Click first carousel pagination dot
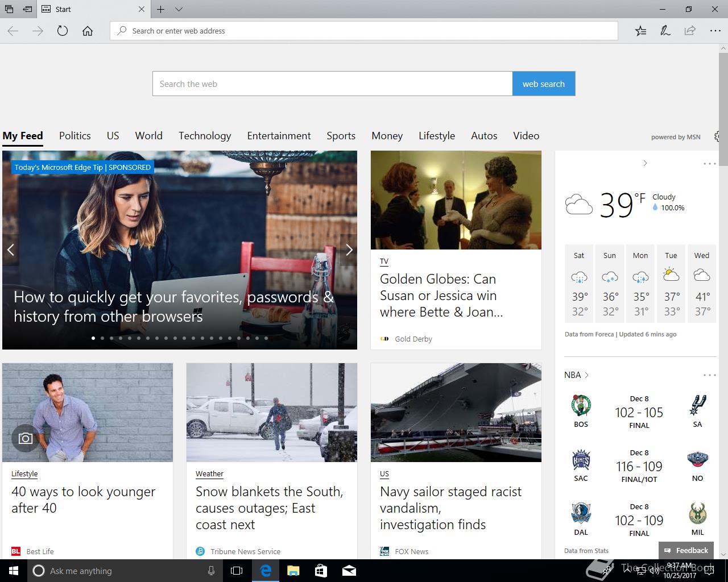 tap(93, 338)
